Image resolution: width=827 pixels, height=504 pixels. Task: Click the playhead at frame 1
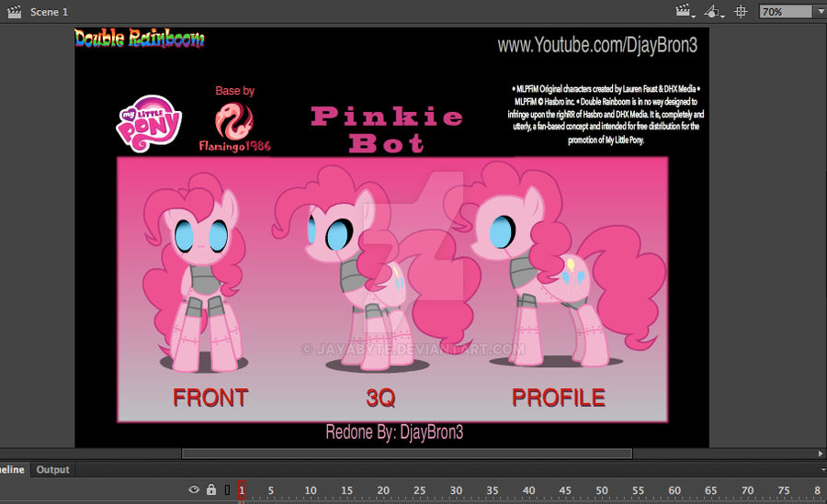[242, 490]
